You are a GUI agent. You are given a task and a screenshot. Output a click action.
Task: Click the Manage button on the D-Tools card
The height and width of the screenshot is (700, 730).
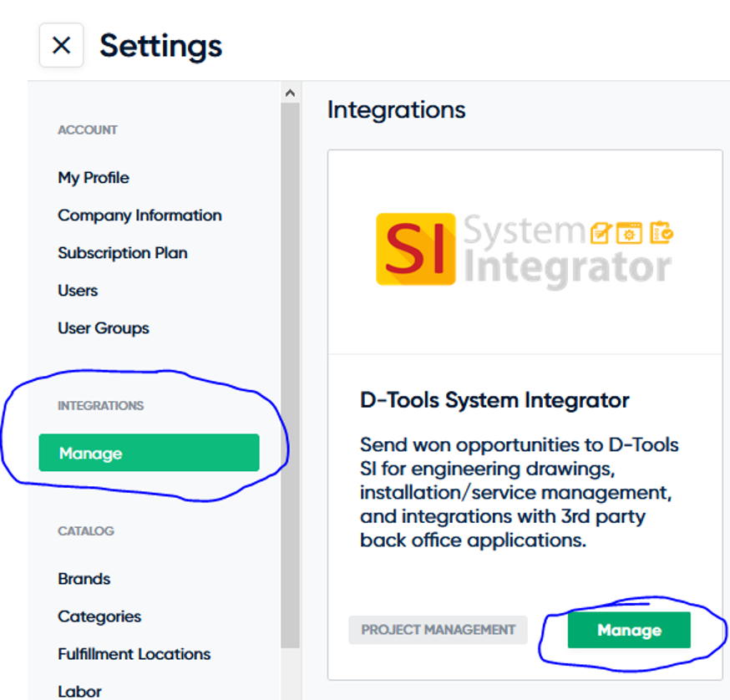tap(629, 630)
